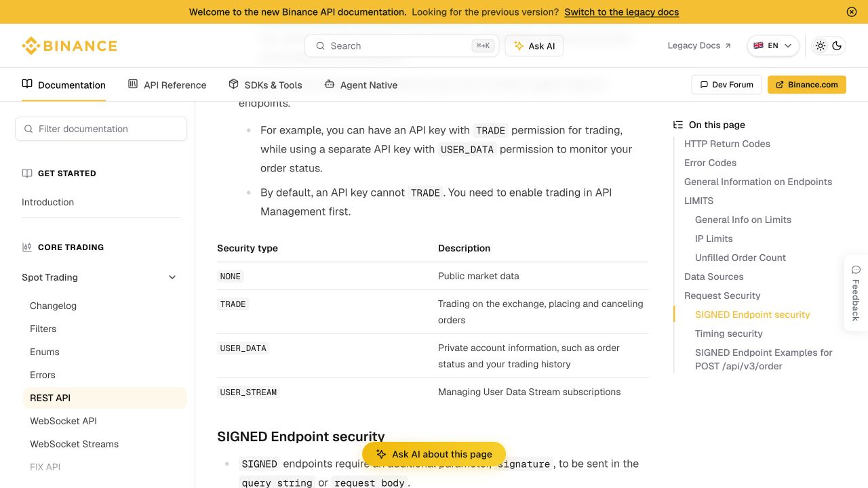Viewport: 868px width, 488px height.
Task: Click the Binance logo
Action: point(69,46)
